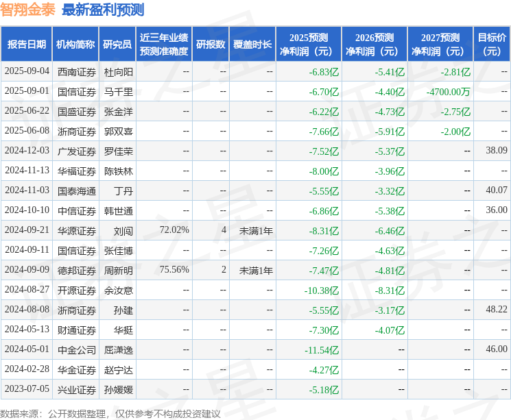Select 开源证券 institution cell
The image size is (511, 420).
77,291
